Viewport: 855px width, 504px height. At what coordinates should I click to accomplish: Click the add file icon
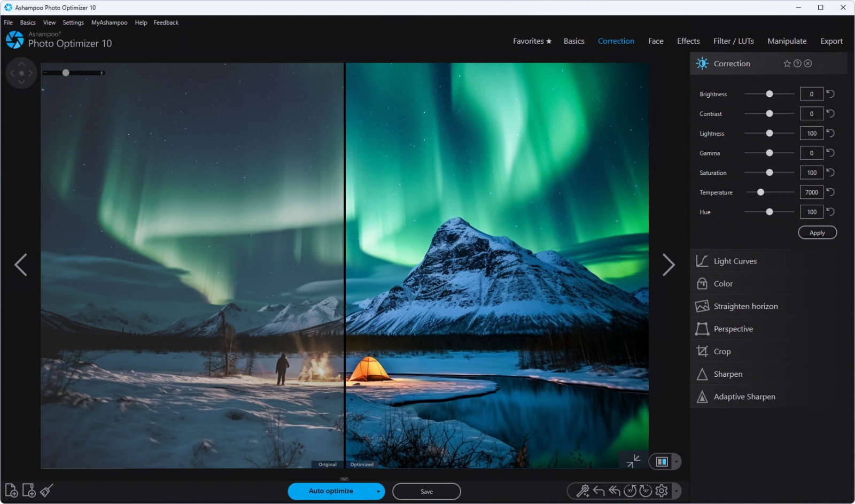pos(11,490)
